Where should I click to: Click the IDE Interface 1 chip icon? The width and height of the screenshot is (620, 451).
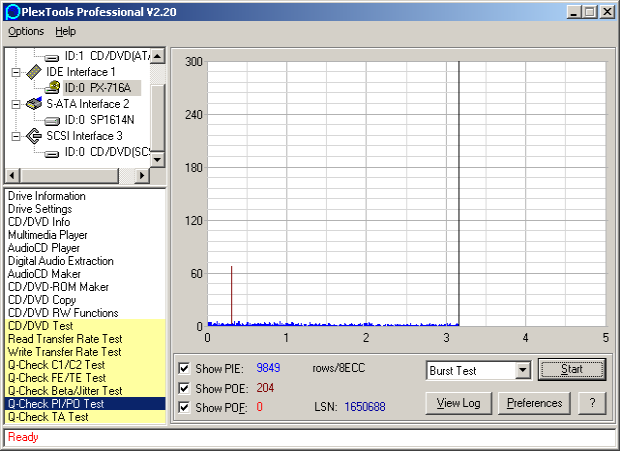tap(34, 72)
